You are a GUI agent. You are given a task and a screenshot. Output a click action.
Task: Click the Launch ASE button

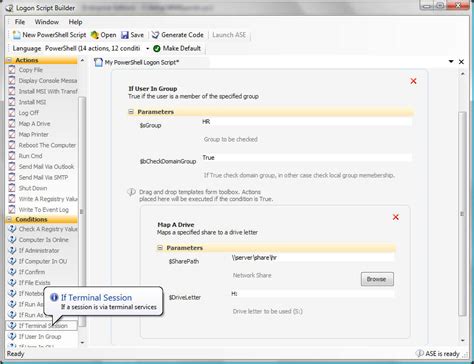tap(229, 35)
